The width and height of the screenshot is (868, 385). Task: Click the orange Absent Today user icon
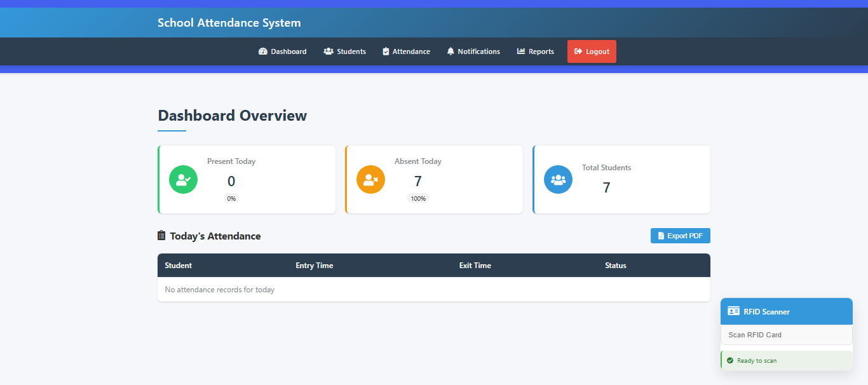(x=370, y=179)
